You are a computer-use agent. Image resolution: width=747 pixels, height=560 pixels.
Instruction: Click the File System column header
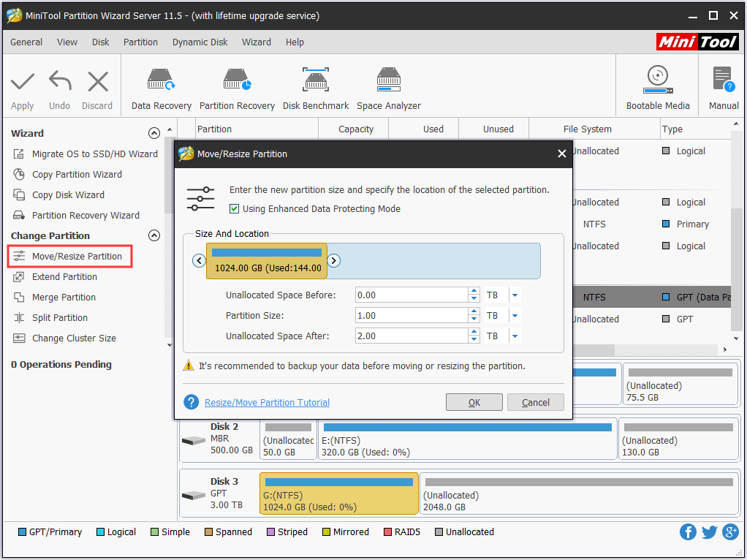click(x=588, y=129)
